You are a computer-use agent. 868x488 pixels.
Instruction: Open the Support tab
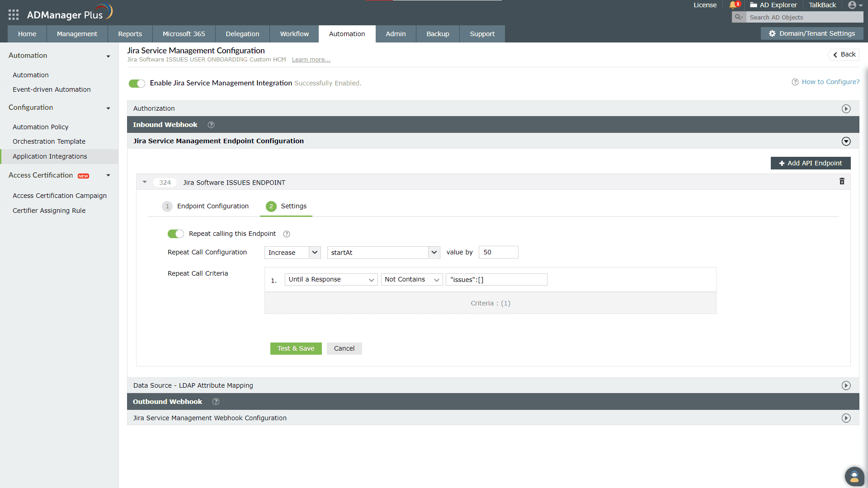[x=482, y=34]
